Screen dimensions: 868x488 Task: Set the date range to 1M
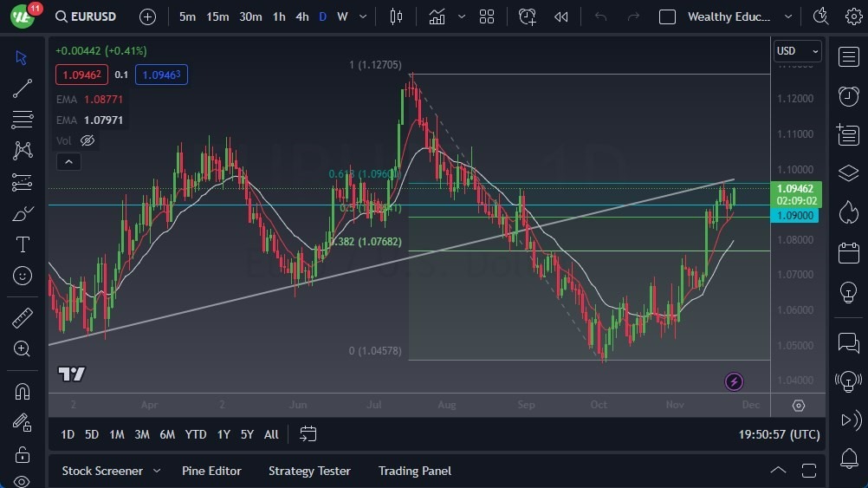click(x=117, y=434)
